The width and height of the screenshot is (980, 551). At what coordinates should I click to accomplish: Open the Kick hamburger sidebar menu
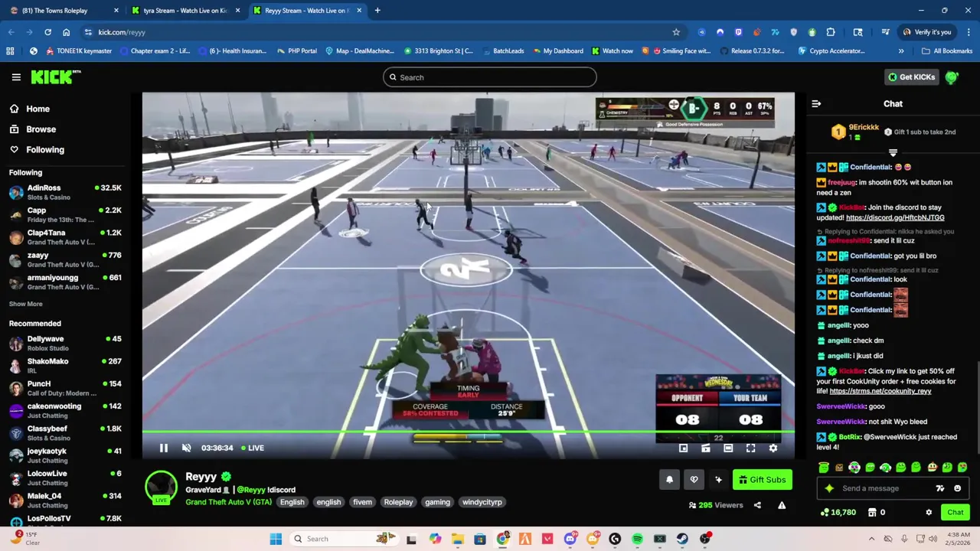(16, 77)
